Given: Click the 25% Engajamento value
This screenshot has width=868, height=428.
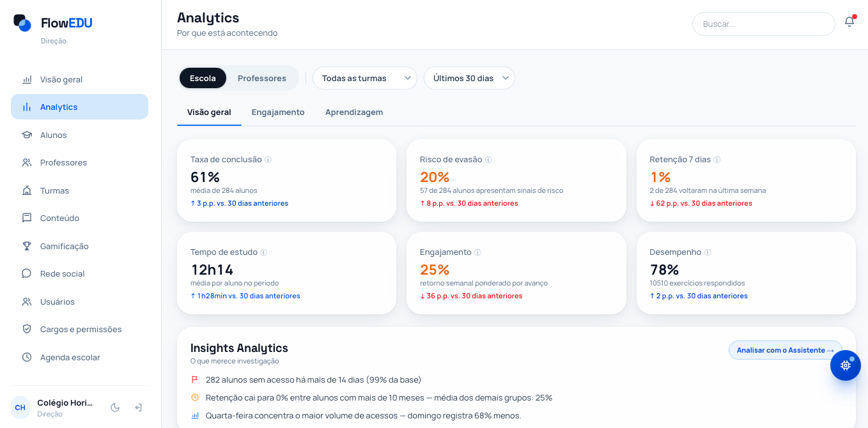Looking at the screenshot, I should (x=435, y=270).
